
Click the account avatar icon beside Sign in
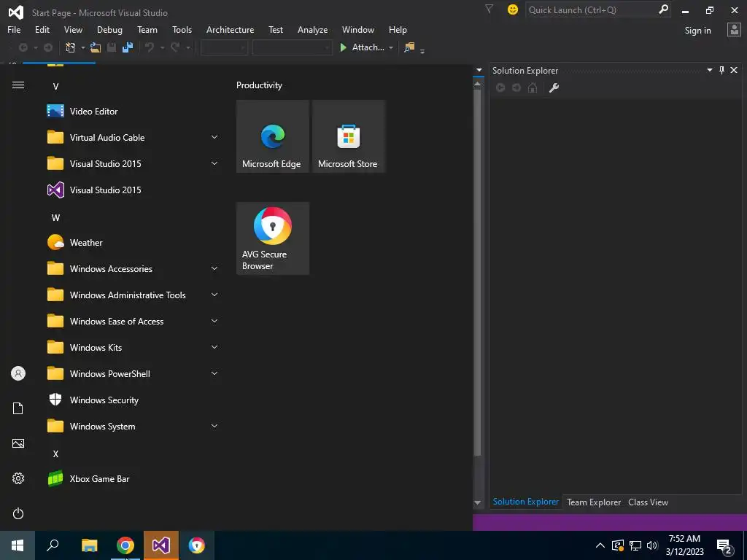pyautogui.click(x=734, y=30)
